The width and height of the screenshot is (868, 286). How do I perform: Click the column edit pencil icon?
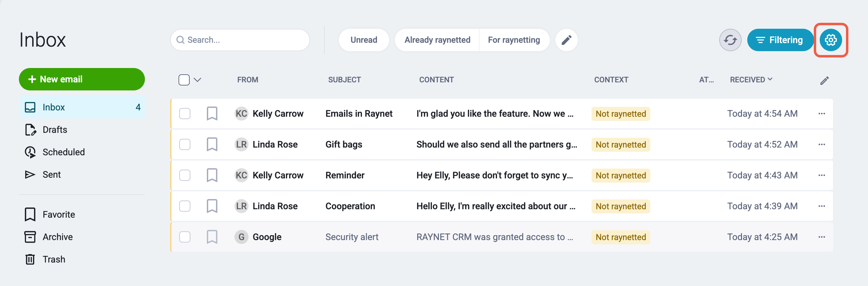point(824,81)
